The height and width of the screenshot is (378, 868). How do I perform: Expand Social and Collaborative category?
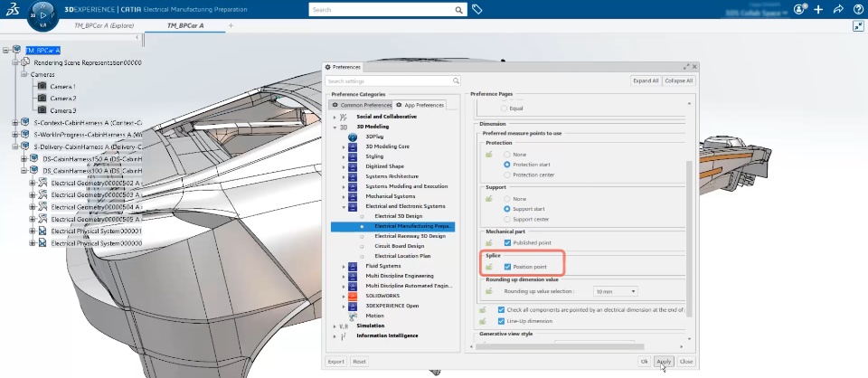[335, 117]
